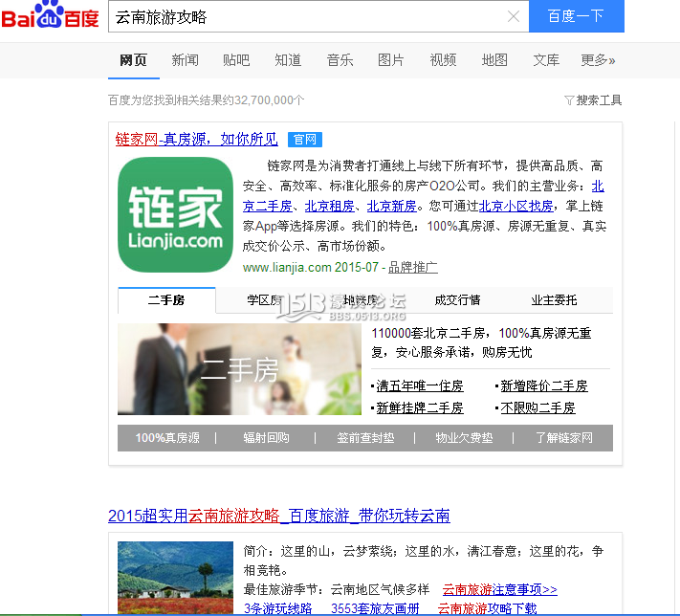Click 物业欠费垫 in gray bar
Viewport: 680px width, 616px height.
(x=464, y=438)
